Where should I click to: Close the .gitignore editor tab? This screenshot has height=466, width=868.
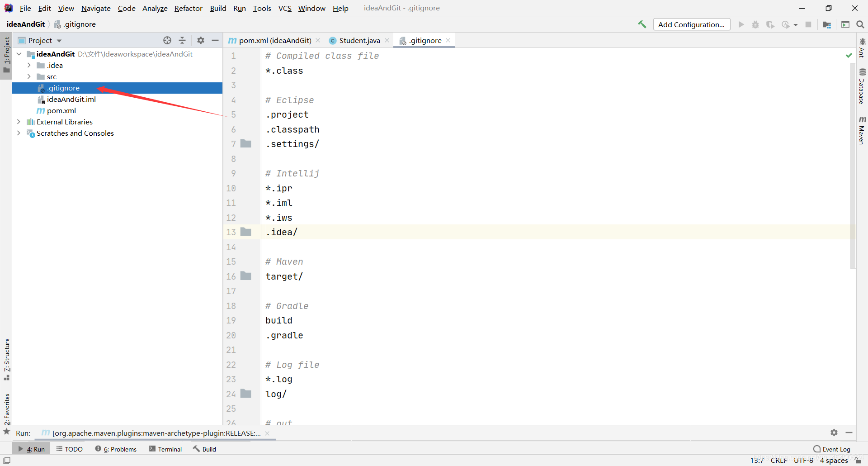point(448,40)
